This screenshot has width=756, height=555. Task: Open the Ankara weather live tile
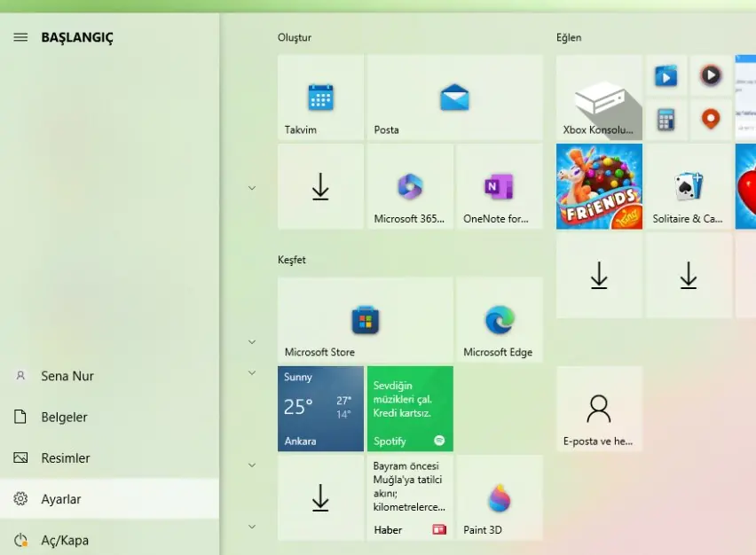click(320, 408)
